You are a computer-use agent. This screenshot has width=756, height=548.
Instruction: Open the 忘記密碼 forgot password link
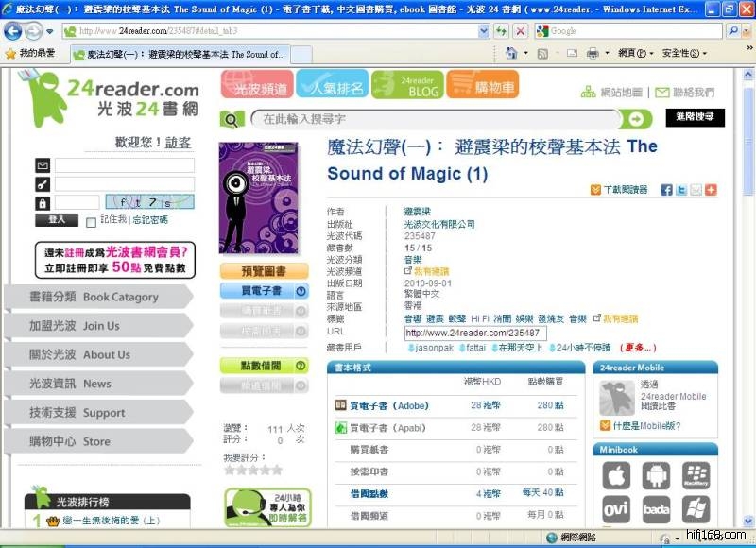click(150, 220)
